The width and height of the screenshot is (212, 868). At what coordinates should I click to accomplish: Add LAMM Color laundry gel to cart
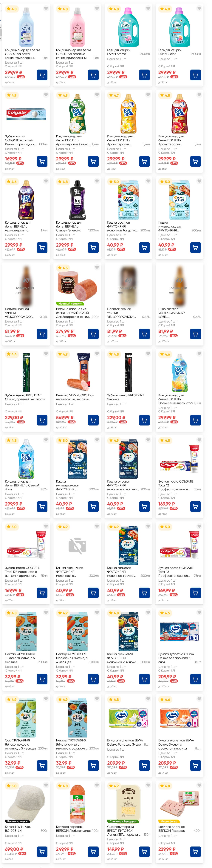click(x=195, y=75)
